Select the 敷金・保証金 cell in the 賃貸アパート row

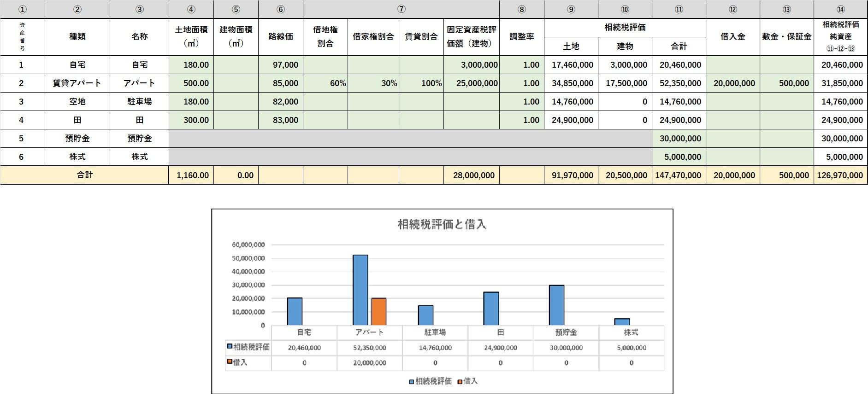click(787, 83)
